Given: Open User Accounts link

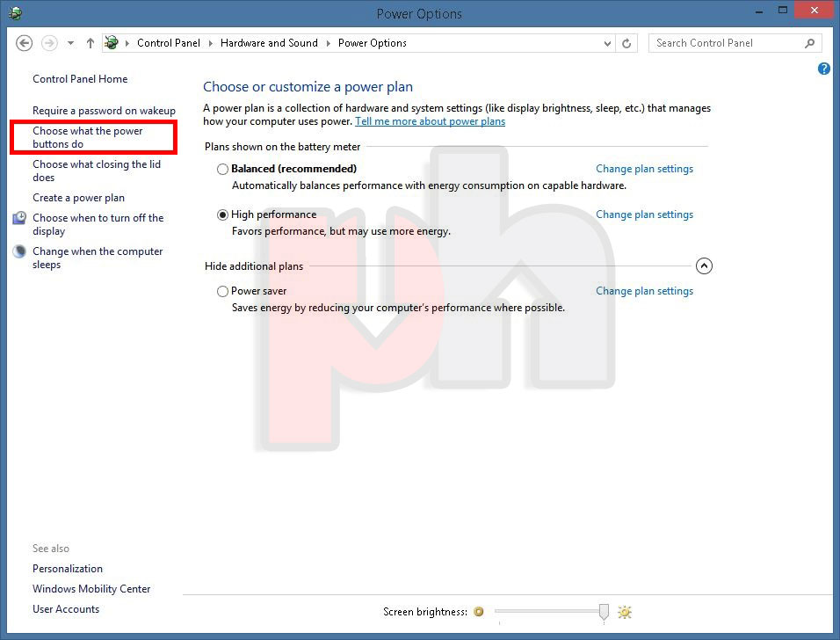Looking at the screenshot, I should tap(66, 609).
